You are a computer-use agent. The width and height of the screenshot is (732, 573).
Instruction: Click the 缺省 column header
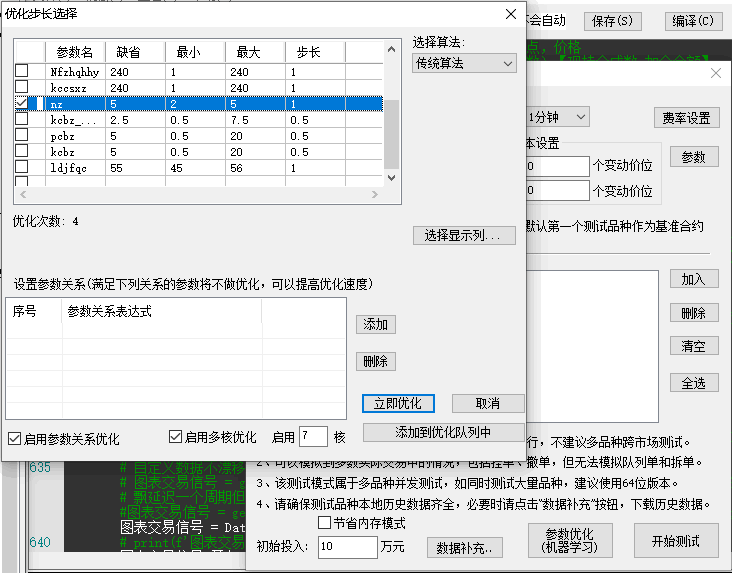[x=135, y=52]
